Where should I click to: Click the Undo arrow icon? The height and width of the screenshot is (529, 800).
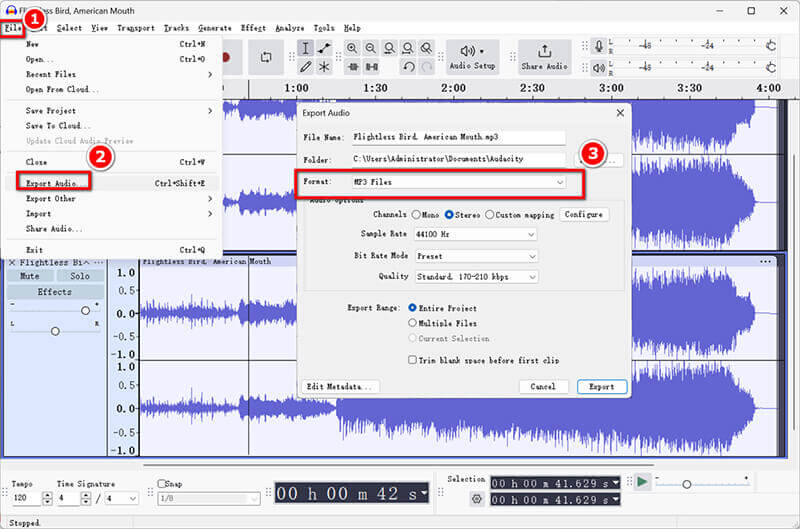409,67
